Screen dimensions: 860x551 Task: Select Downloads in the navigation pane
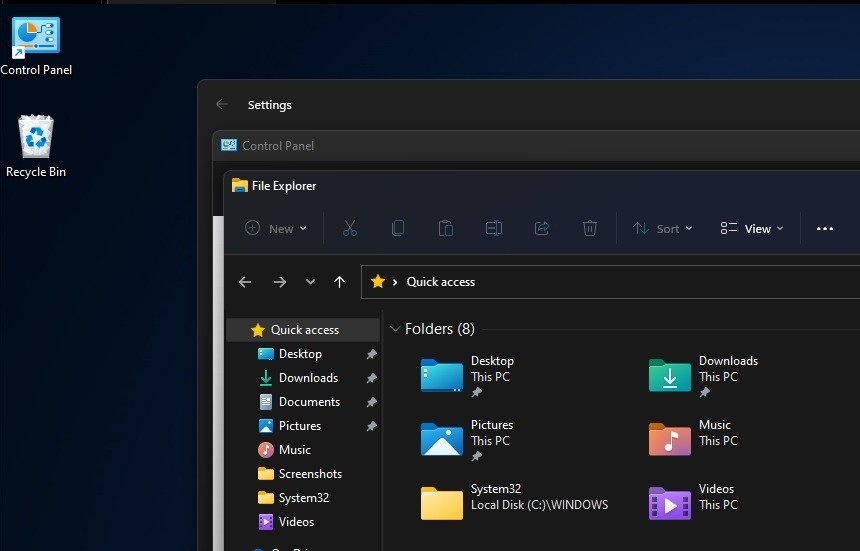pyautogui.click(x=308, y=378)
